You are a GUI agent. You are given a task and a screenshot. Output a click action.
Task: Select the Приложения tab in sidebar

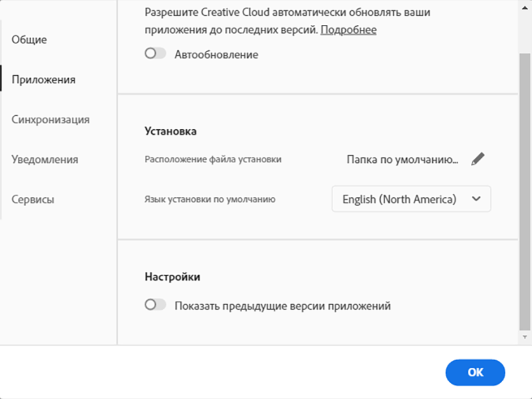(x=44, y=80)
